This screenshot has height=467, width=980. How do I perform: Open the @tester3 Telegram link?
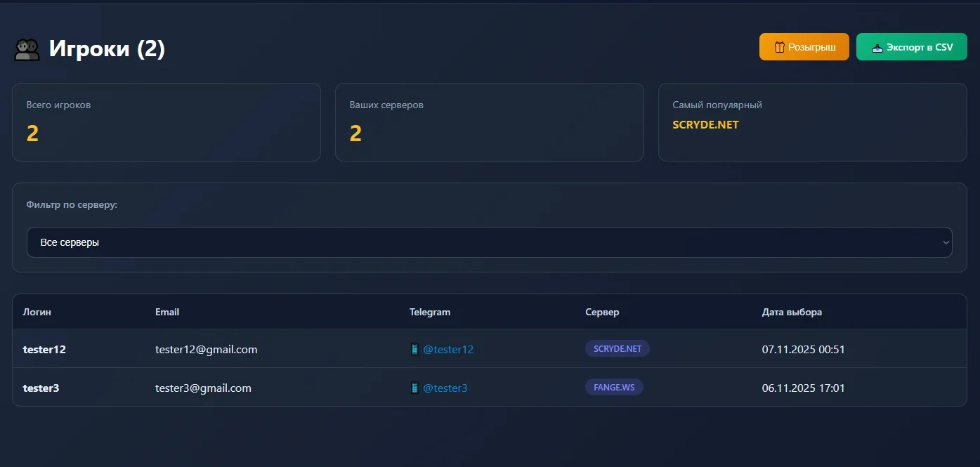(x=445, y=388)
